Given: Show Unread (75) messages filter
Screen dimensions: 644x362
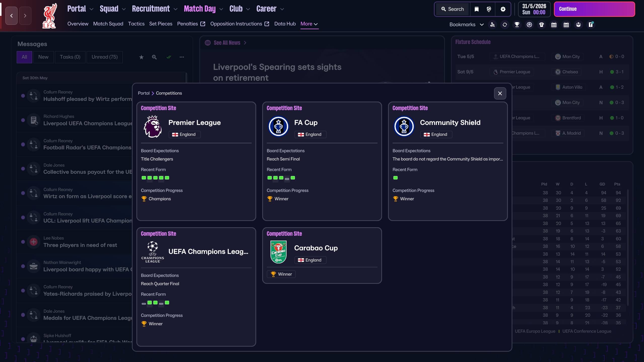Looking at the screenshot, I should click(104, 57).
